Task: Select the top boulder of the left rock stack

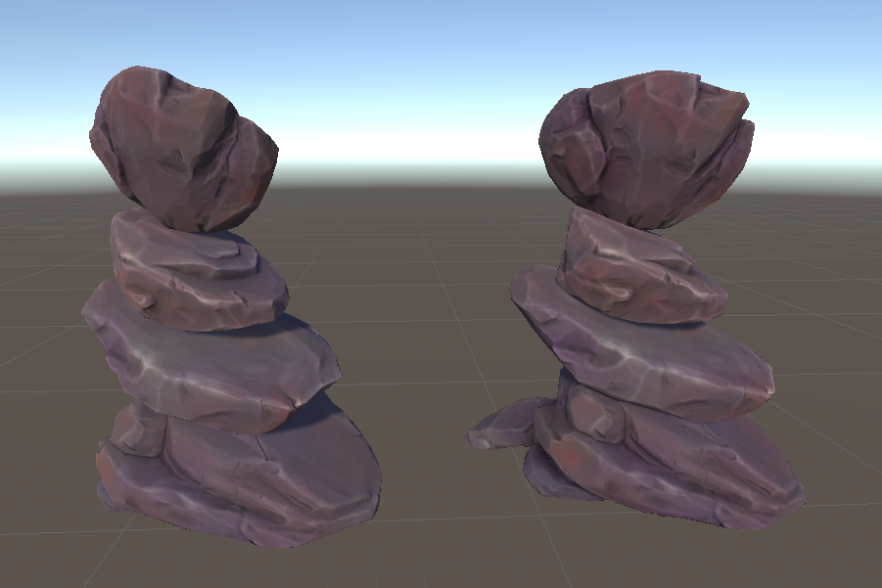Action: (x=183, y=149)
